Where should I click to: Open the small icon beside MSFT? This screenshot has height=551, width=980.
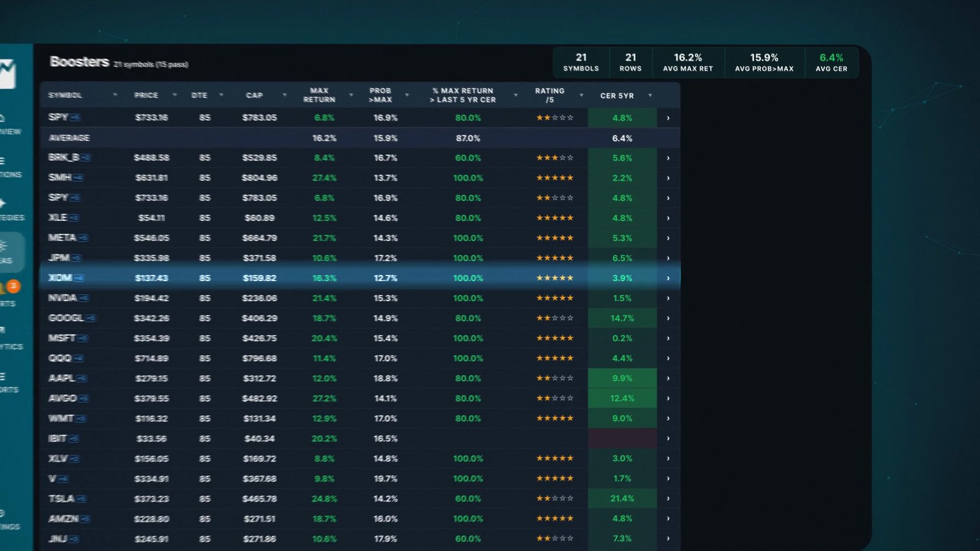click(83, 338)
